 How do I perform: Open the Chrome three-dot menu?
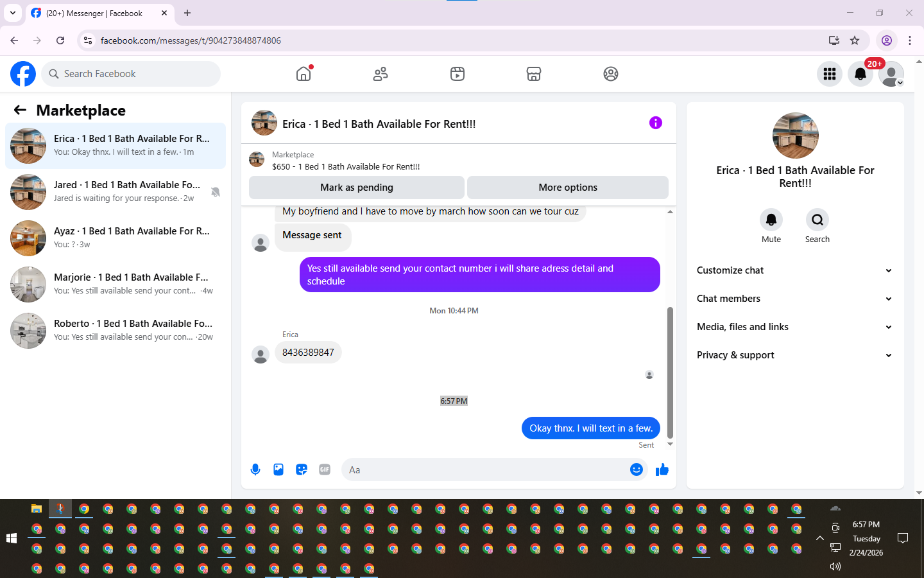pos(910,40)
